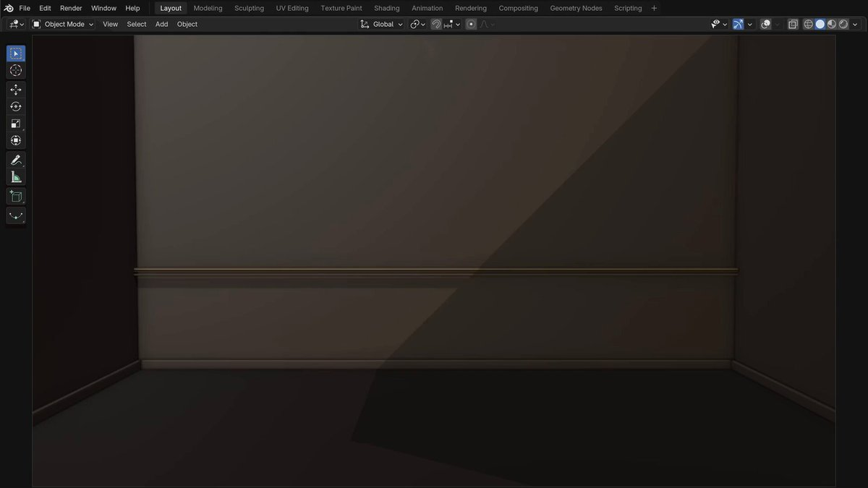
Task: Switch to wireframe viewport shading
Action: [809, 24]
